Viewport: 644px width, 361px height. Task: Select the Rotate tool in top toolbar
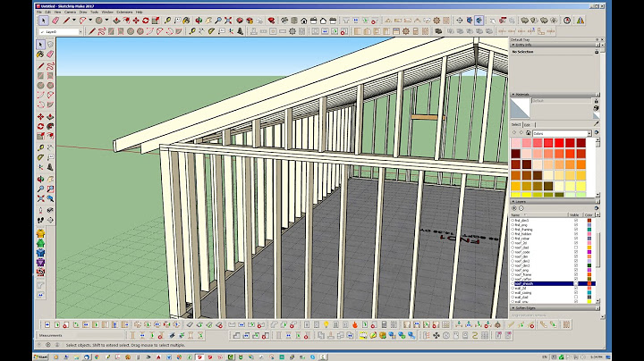[x=146, y=21]
